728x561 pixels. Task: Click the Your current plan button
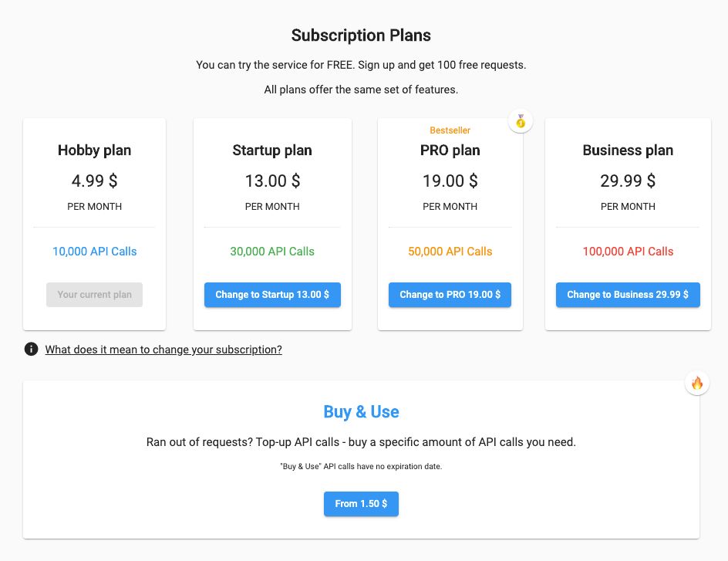tap(94, 294)
